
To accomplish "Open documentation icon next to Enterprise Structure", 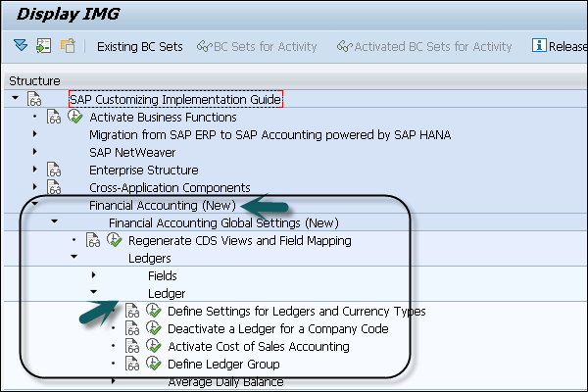I will (55, 171).
